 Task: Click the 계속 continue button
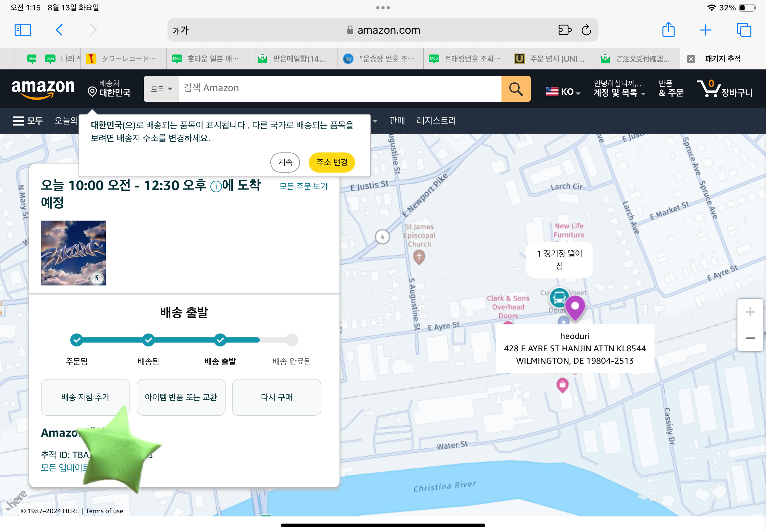point(285,162)
